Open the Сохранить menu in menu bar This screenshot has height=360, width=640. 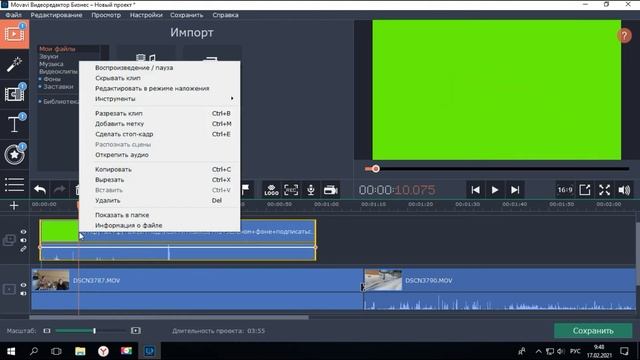tap(187, 15)
